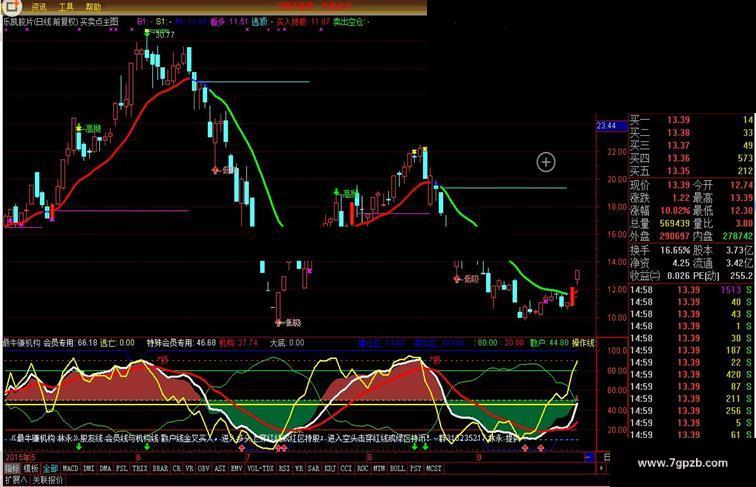Select the WR indicator
756x487 pixels.
coord(299,468)
